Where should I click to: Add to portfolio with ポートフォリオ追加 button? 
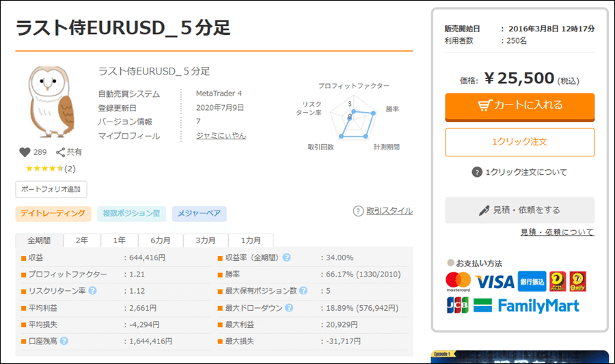coord(51,189)
